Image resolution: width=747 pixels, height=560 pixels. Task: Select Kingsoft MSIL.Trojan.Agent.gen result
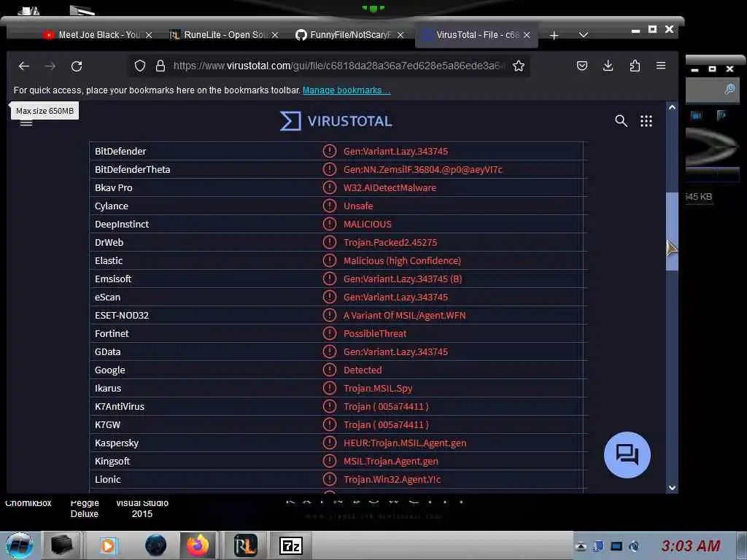point(391,461)
